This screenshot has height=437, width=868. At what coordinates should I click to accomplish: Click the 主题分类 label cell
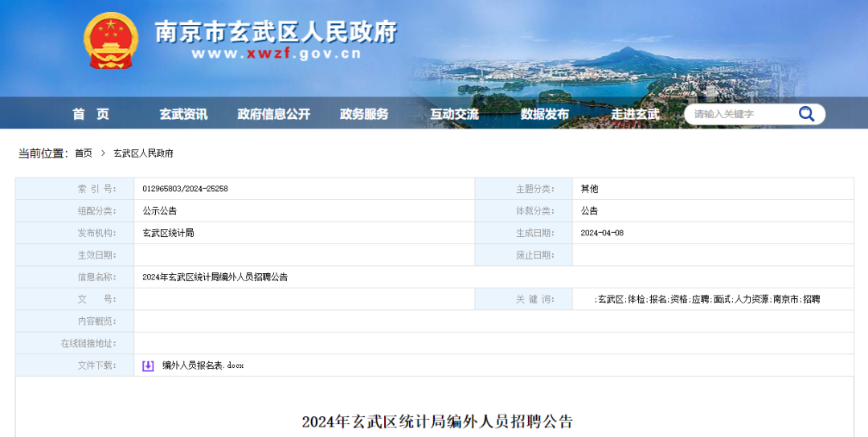pyautogui.click(x=524, y=189)
